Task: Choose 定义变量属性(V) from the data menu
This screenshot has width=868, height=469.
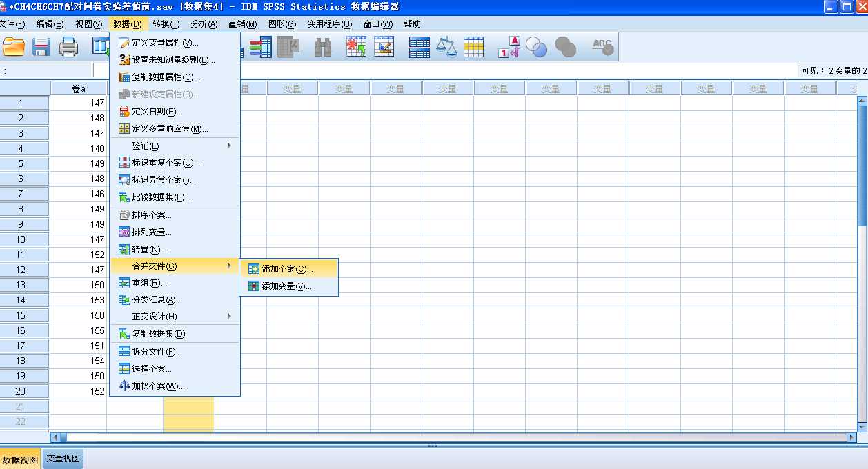Action: click(175, 43)
